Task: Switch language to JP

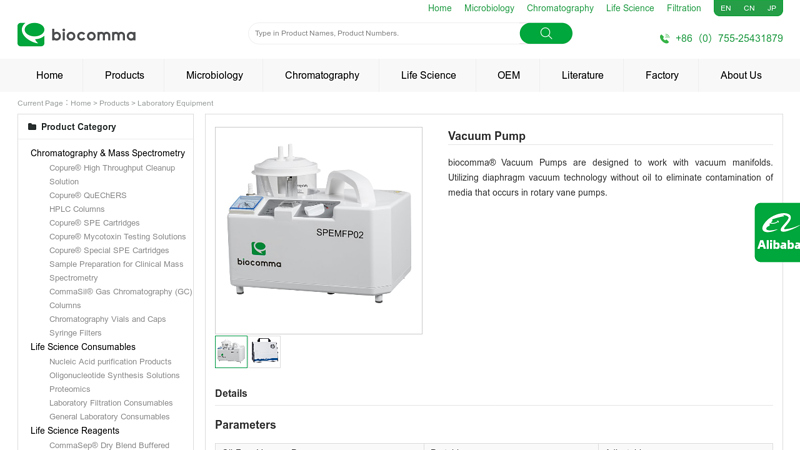Action: [x=772, y=8]
